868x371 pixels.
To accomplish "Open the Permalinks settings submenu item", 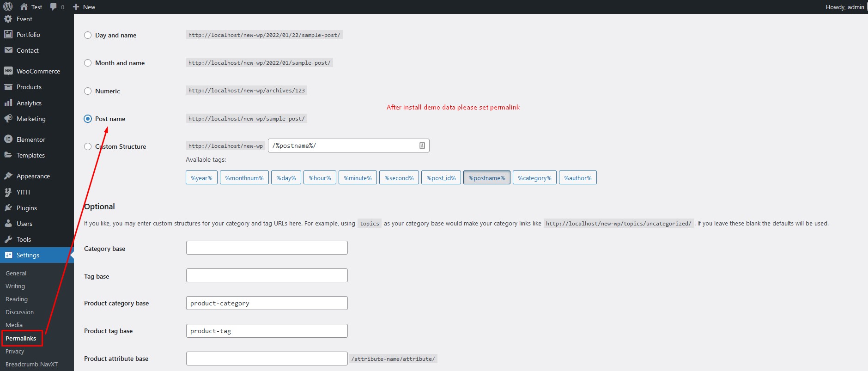I will pyautogui.click(x=21, y=338).
